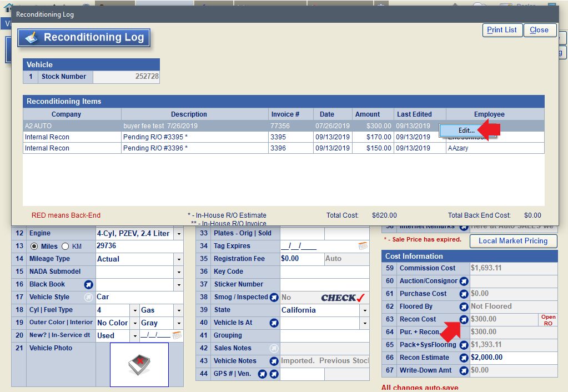Open the Outer Color dropdown
The height and width of the screenshot is (392, 568).
click(135, 323)
